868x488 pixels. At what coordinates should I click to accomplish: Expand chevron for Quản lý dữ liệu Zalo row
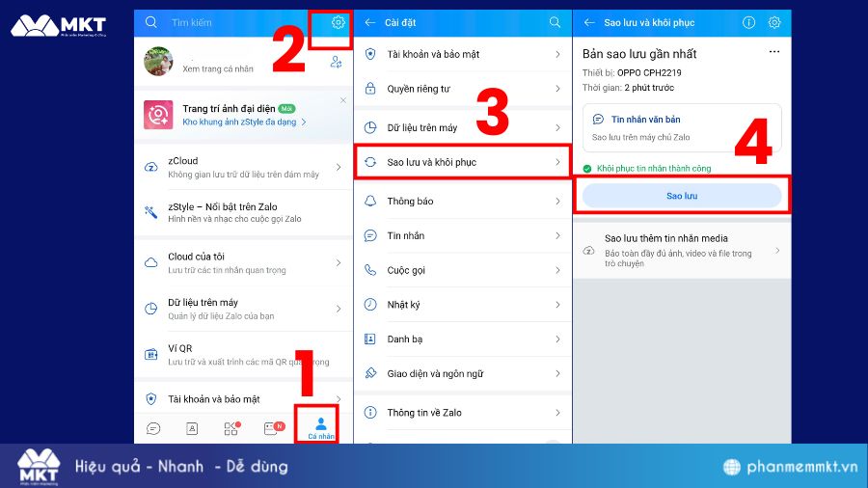click(x=339, y=309)
